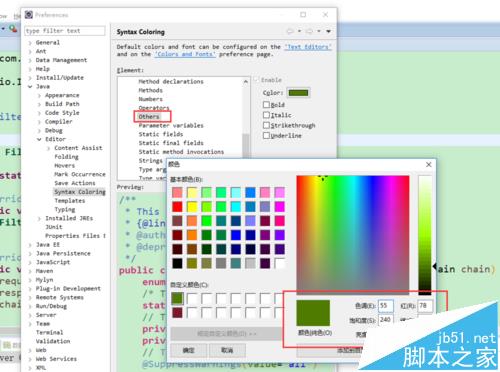
Task: Select Save Actions under Editor
Action: click(75, 183)
